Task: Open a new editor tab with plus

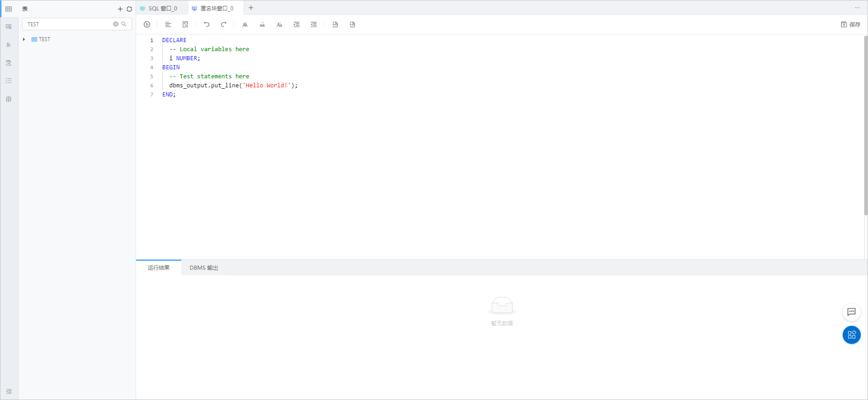Action: [251, 8]
